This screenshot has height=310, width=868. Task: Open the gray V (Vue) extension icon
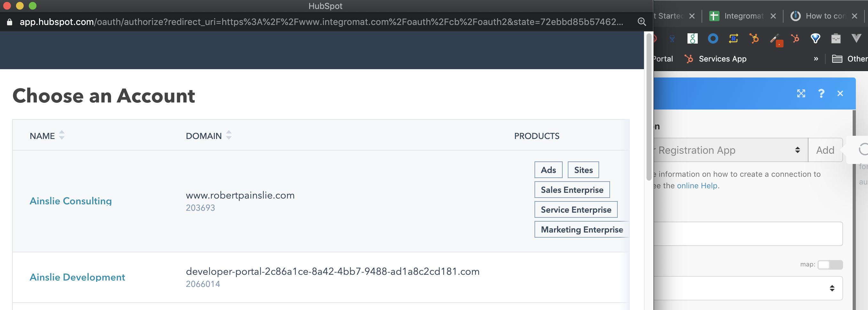856,38
